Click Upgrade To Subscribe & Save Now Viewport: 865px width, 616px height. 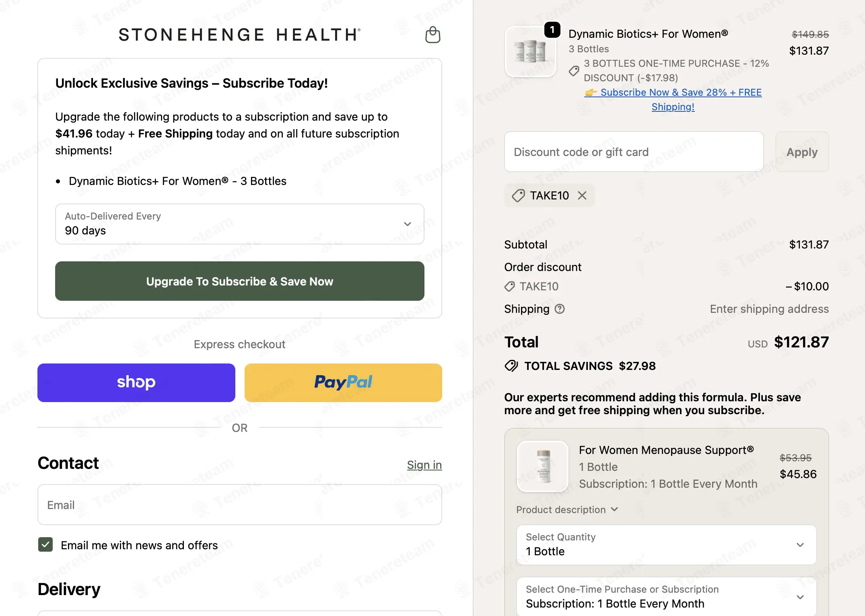click(240, 281)
